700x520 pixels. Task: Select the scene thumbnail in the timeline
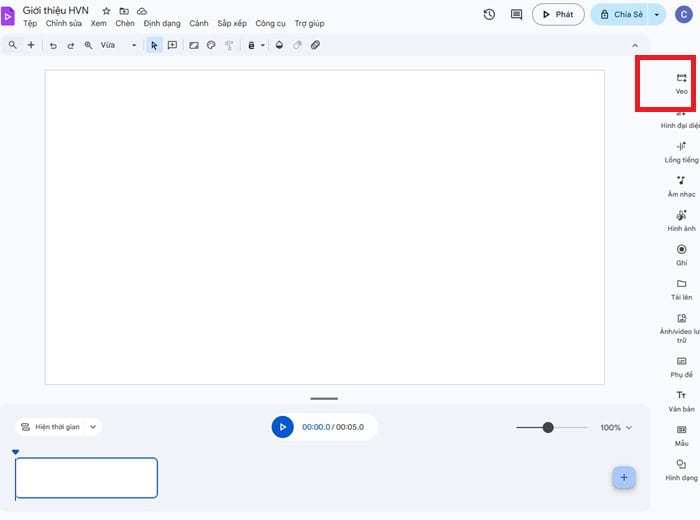coord(86,478)
